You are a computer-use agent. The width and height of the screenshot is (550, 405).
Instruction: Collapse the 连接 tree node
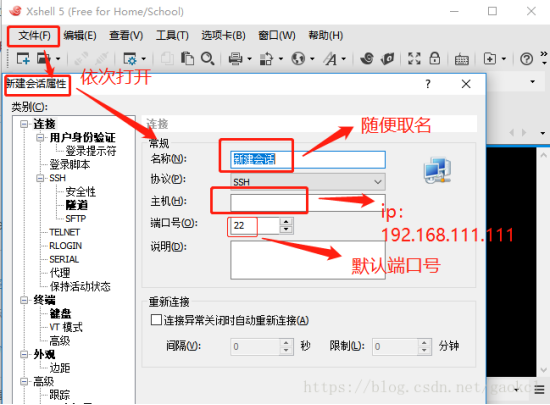pyautogui.click(x=24, y=124)
